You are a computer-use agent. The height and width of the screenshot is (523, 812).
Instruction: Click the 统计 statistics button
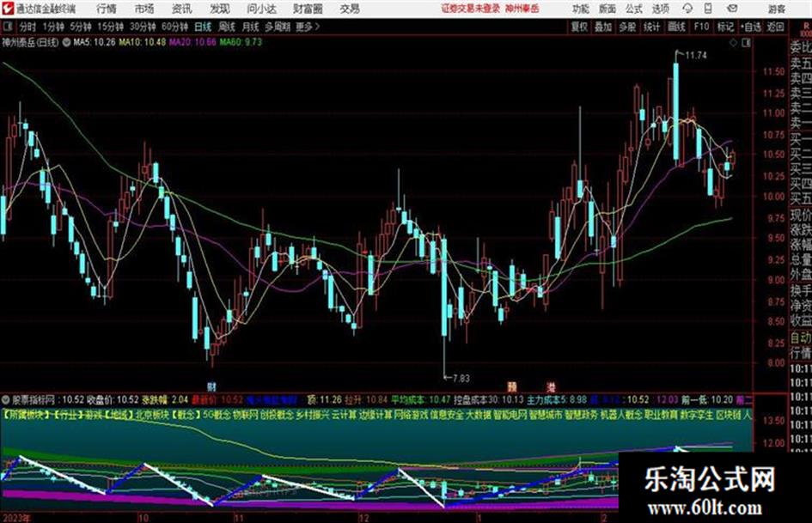pyautogui.click(x=652, y=27)
